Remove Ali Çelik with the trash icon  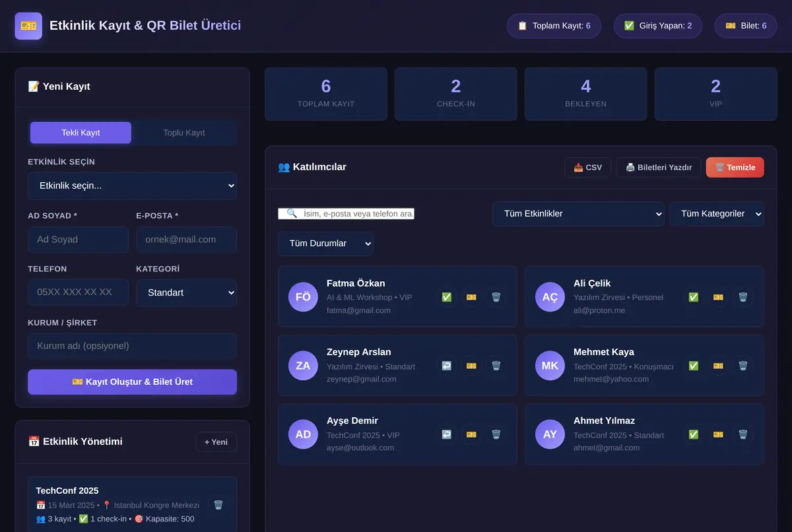[743, 297]
